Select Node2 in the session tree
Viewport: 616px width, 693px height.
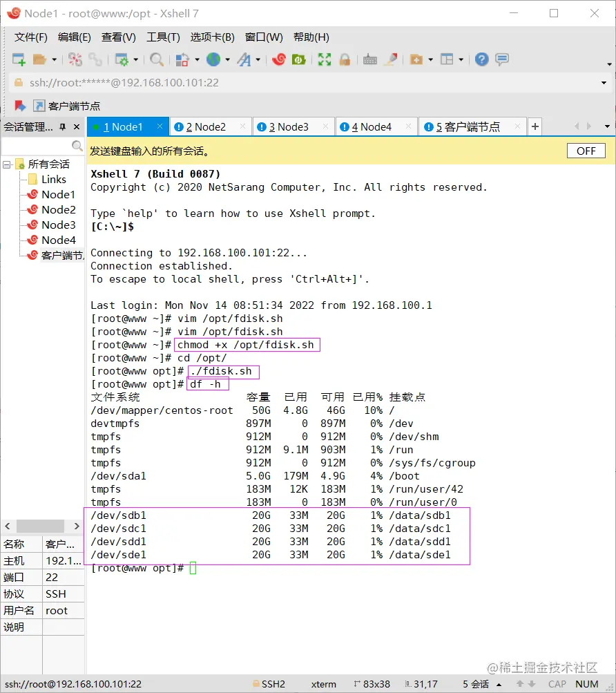(x=58, y=209)
